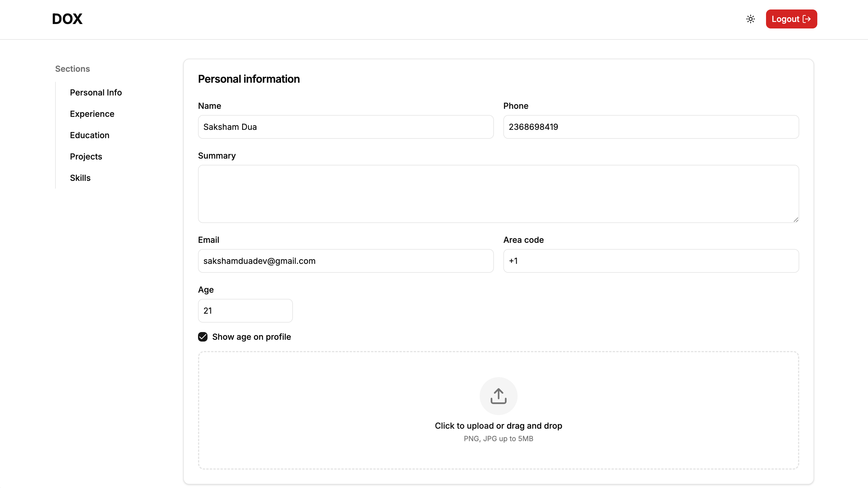Screen dimensions: 868x488
Task: Navigate to the Projects section
Action: 86,156
